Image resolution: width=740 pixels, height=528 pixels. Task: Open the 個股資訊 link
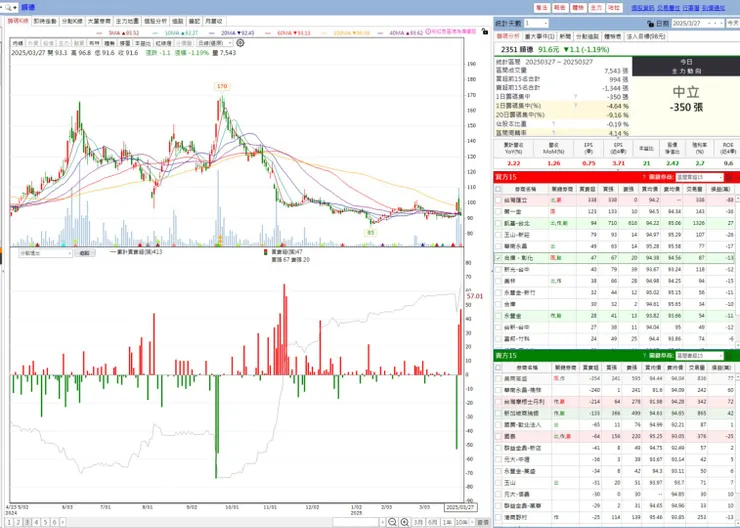(642, 8)
